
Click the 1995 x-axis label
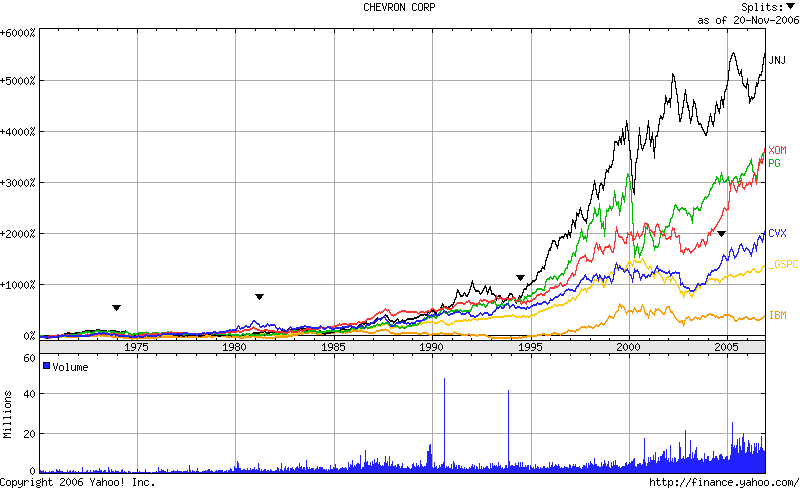[530, 347]
